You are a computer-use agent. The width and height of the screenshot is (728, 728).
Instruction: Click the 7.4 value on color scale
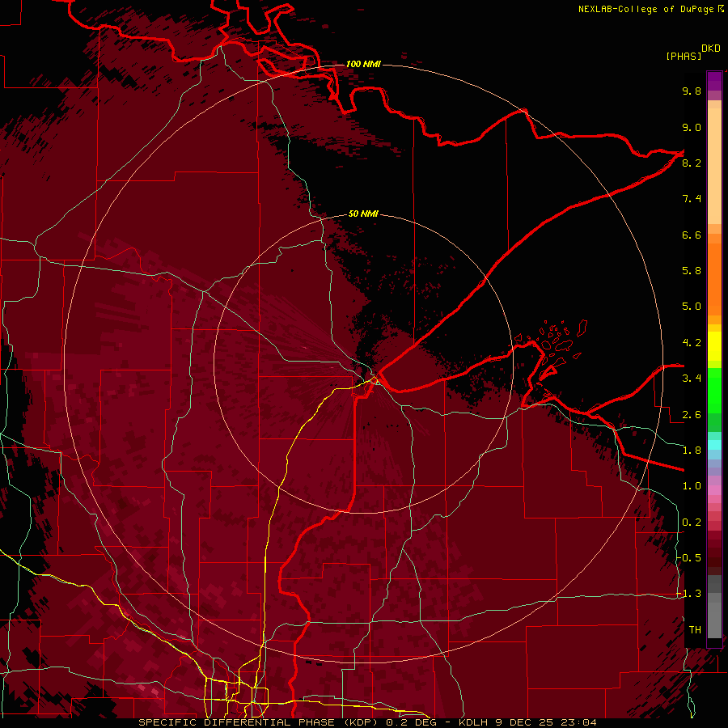click(692, 199)
